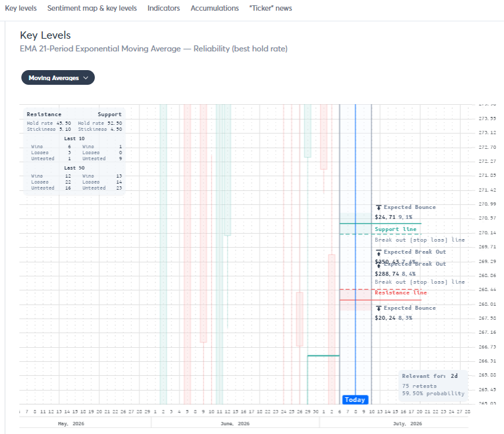504x434 pixels.
Task: Click the green Support line label
Action: coord(396,229)
